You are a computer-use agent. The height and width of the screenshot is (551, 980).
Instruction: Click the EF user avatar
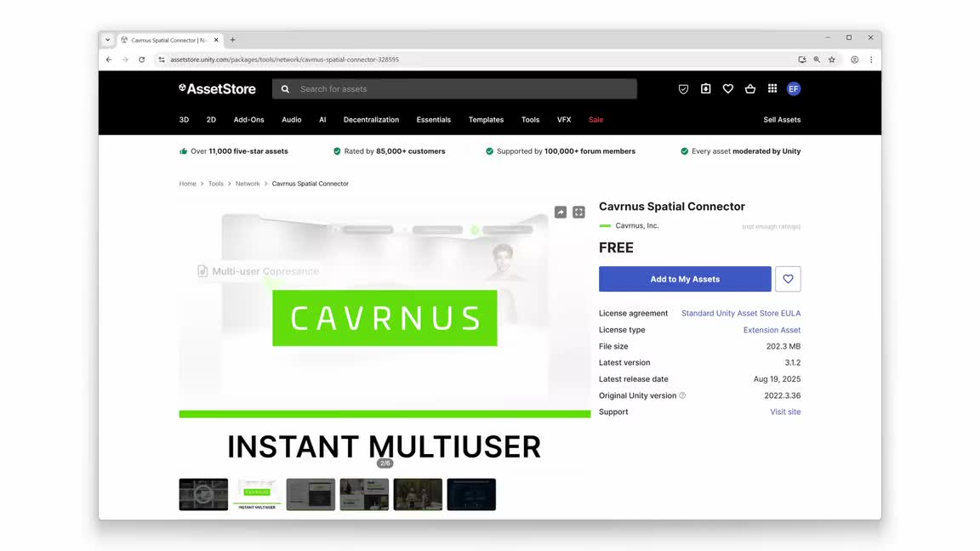(x=794, y=88)
